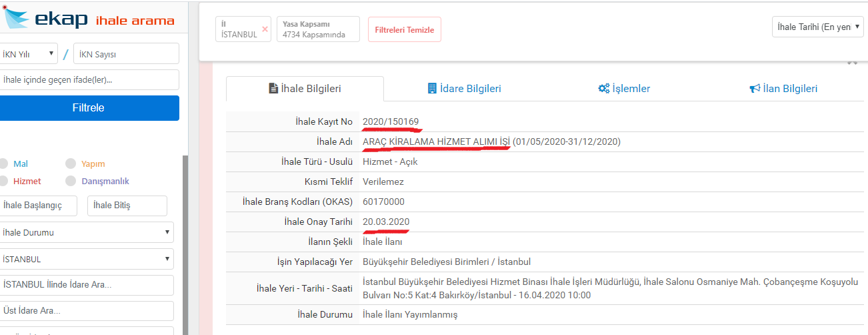Open the İlan Bilgileri tab
This screenshot has height=335, width=868.
tap(783, 89)
